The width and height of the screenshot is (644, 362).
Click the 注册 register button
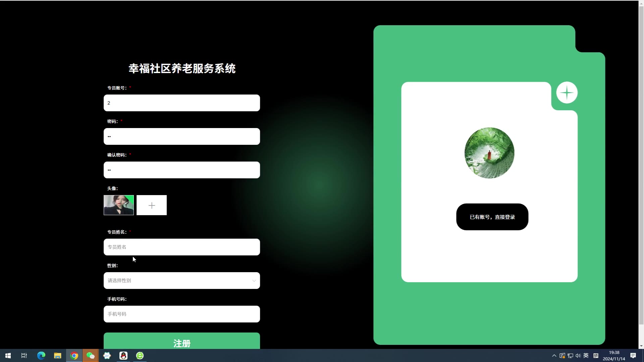point(181,342)
